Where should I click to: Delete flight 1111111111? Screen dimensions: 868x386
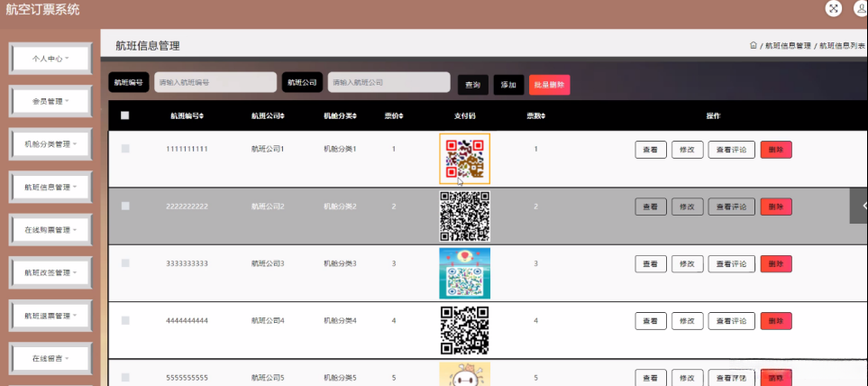[776, 150]
